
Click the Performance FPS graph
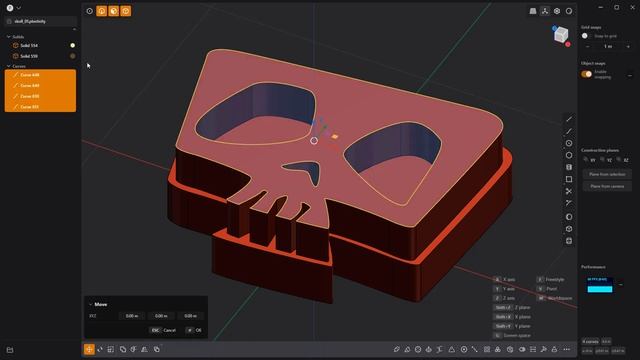[x=600, y=284]
